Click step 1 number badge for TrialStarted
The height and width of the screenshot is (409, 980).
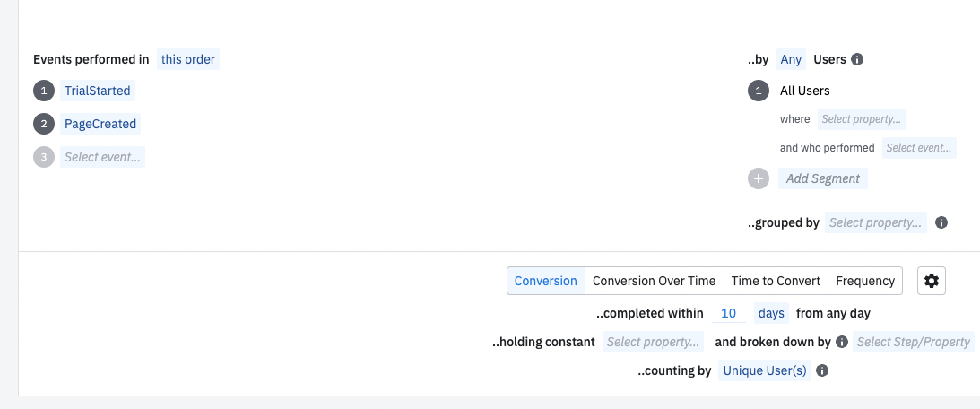[x=44, y=91]
